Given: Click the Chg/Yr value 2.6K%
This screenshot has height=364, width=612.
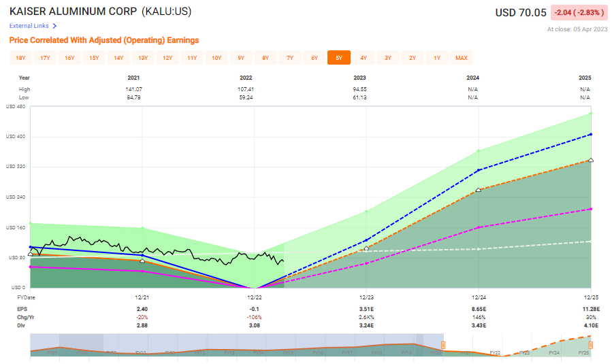Looking at the screenshot, I should [366, 317].
